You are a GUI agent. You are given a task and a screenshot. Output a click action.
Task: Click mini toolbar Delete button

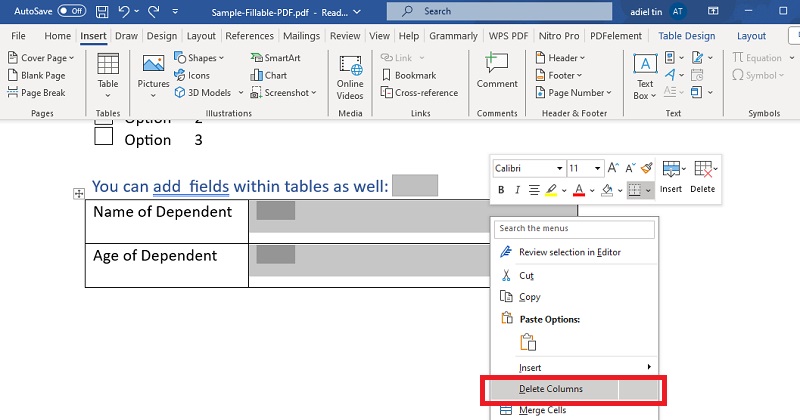[x=703, y=177]
